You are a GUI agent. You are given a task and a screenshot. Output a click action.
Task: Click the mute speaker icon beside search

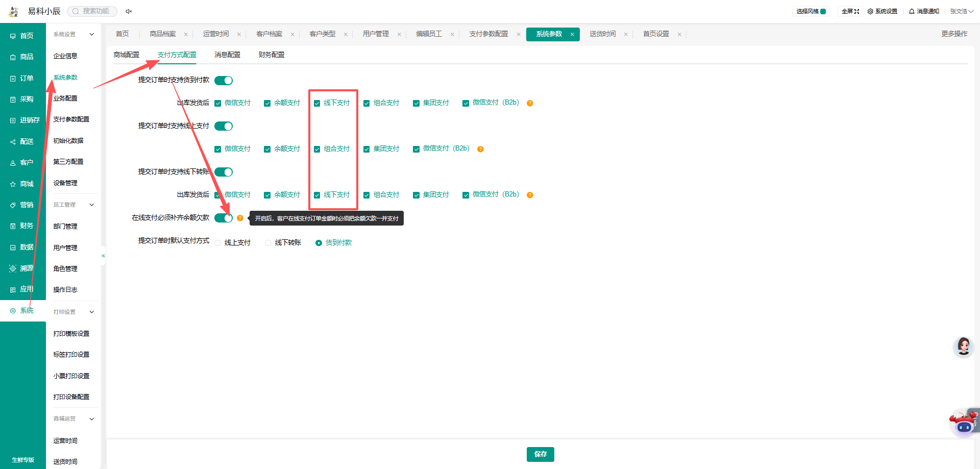[x=129, y=11]
